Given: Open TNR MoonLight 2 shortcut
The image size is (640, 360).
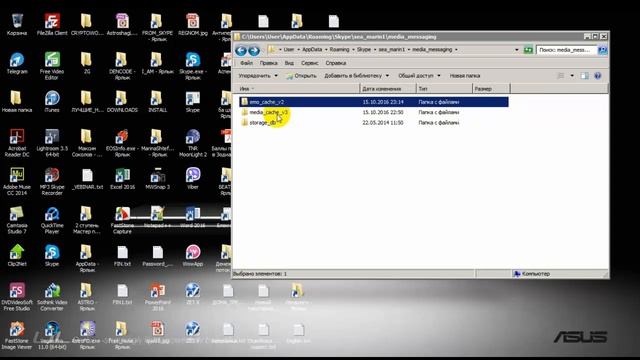Looking at the screenshot, I should click(193, 143).
